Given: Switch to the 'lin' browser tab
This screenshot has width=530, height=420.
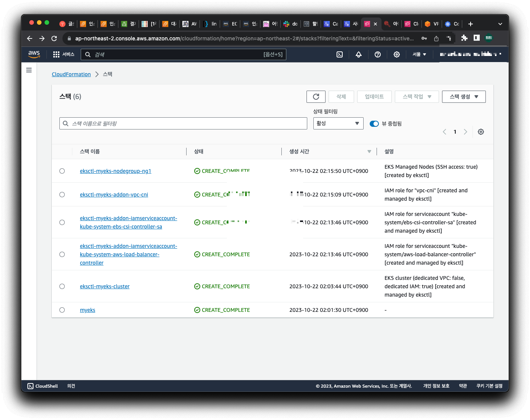Looking at the screenshot, I should coord(210,24).
